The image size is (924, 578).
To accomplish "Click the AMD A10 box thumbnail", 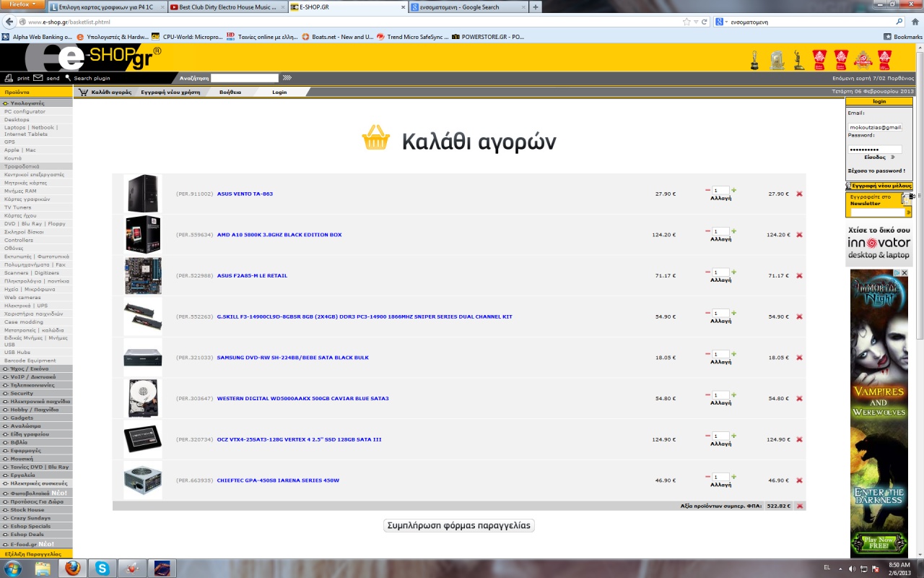I will (143, 234).
